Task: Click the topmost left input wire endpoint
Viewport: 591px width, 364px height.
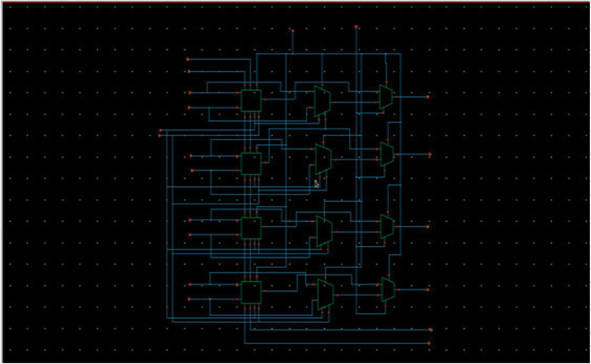Action: tap(188, 59)
